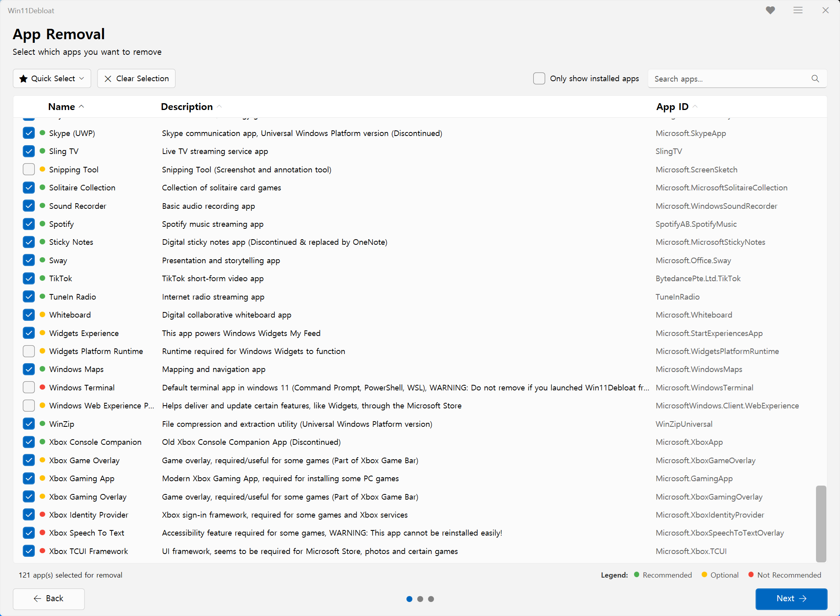Close the Win11Debloat window
Image resolution: width=840 pixels, height=616 pixels.
(826, 10)
